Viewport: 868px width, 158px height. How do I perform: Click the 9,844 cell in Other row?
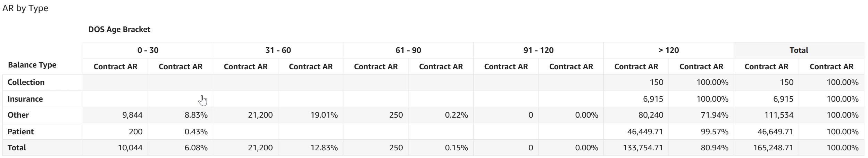tap(132, 115)
